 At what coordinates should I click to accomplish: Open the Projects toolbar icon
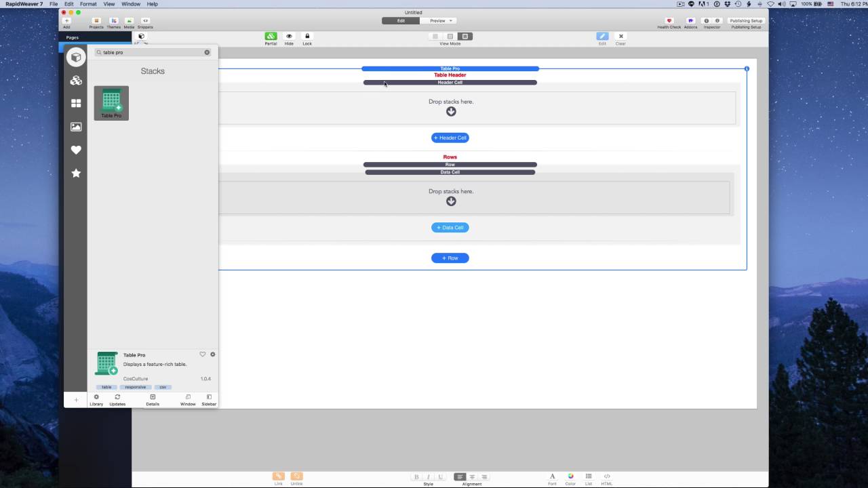click(96, 21)
